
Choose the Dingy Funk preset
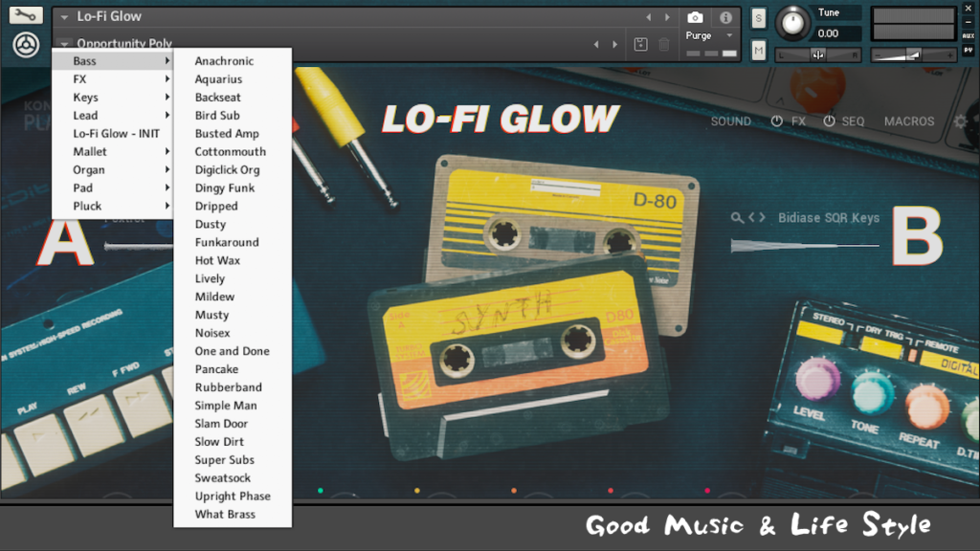tap(233, 187)
